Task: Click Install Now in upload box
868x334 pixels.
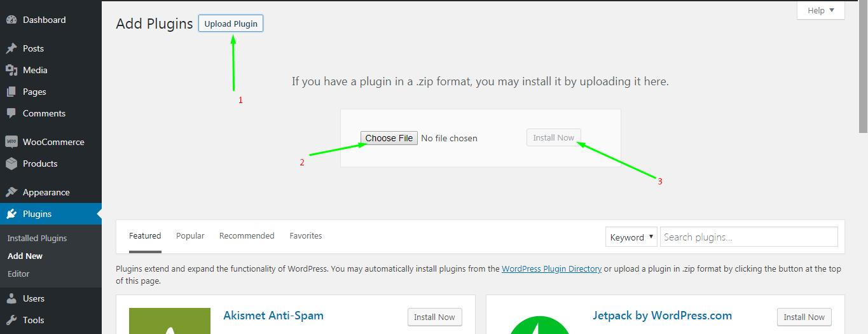Action: tap(553, 137)
